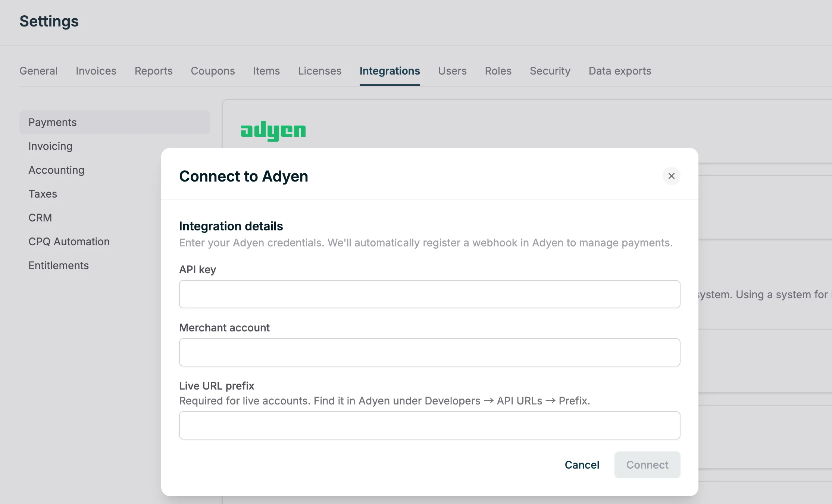Go to the Reports tab
This screenshot has height=504, width=832.
pyautogui.click(x=153, y=71)
